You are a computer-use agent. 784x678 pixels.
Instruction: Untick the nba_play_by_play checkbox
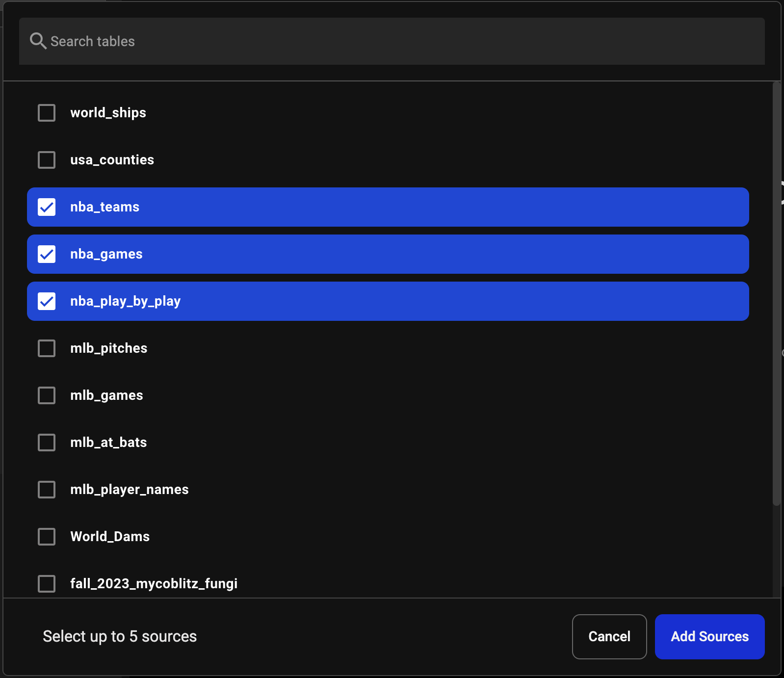[47, 301]
